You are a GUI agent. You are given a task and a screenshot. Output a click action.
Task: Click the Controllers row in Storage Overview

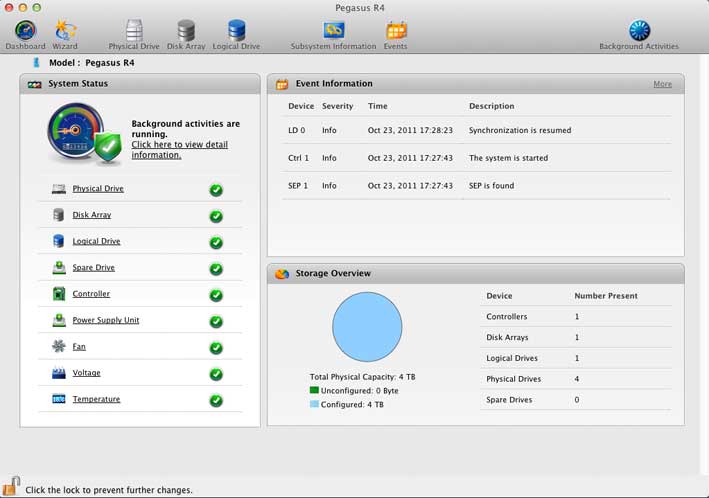pyautogui.click(x=576, y=317)
